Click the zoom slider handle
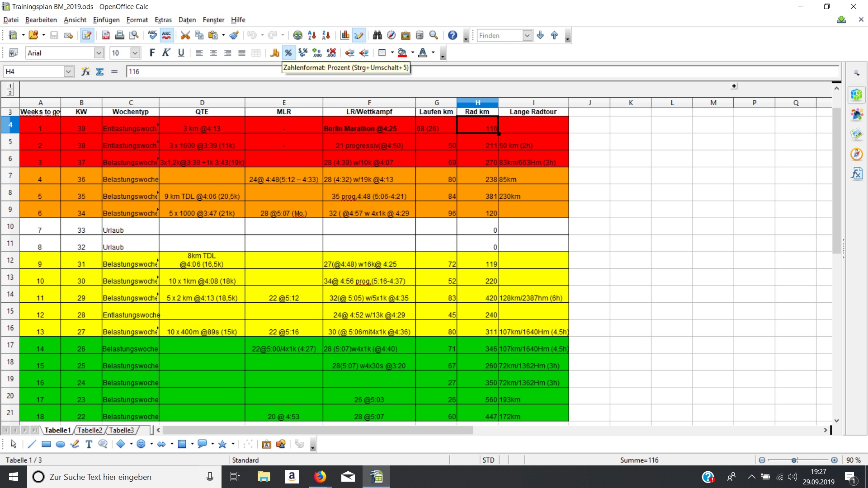The width and height of the screenshot is (868, 488). point(794,460)
